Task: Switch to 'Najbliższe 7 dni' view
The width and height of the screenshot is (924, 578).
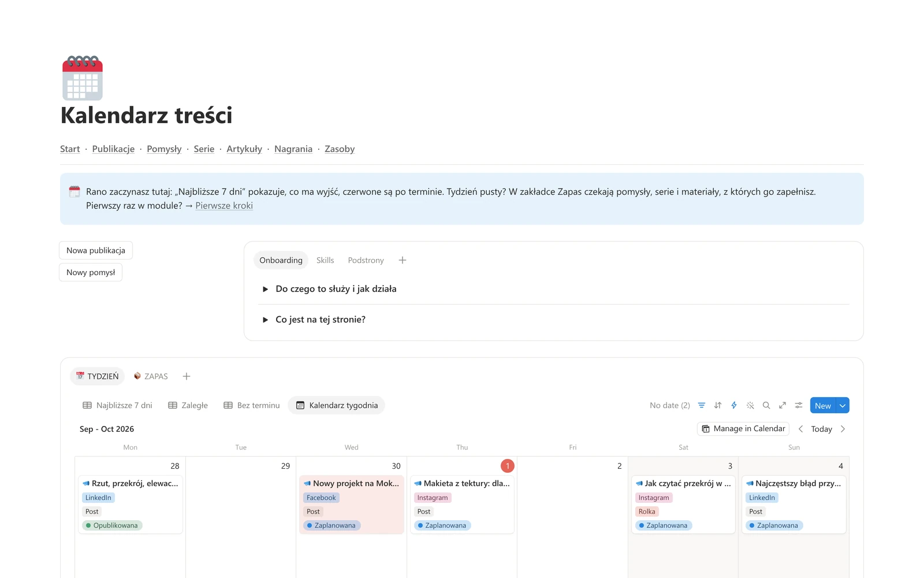Action: [118, 405]
